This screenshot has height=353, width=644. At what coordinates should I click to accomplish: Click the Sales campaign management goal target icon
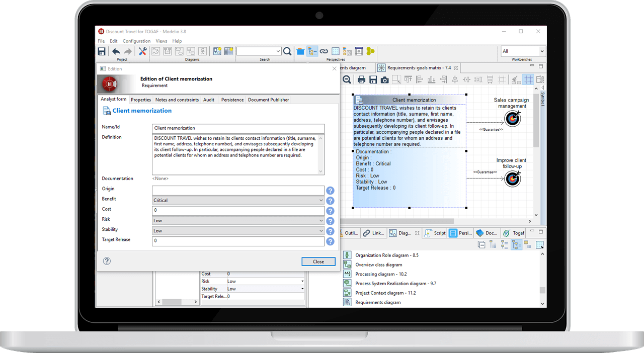[513, 119]
